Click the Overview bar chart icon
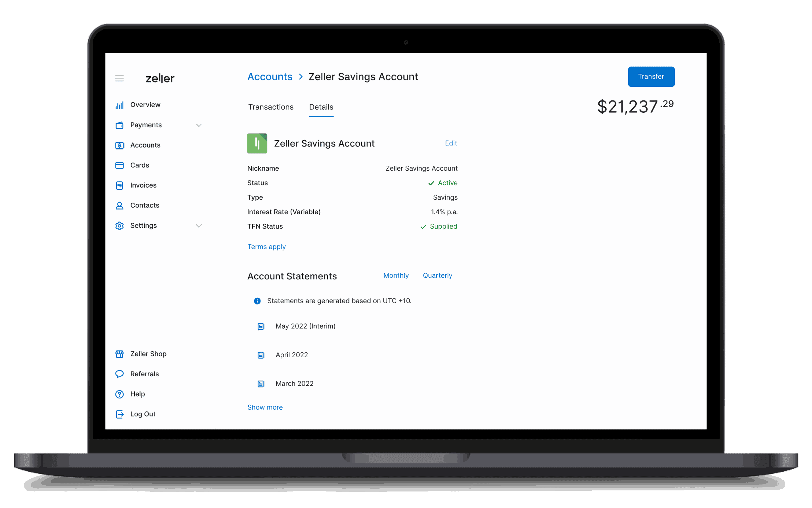 tap(119, 105)
